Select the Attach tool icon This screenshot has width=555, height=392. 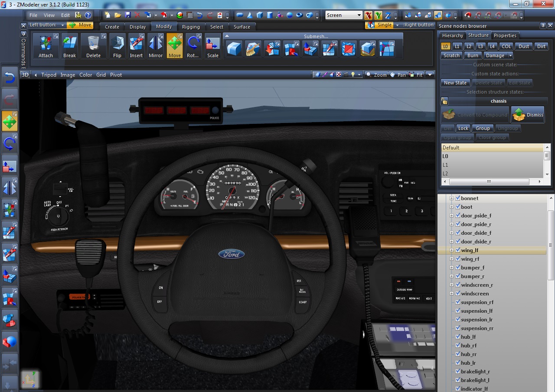point(46,45)
